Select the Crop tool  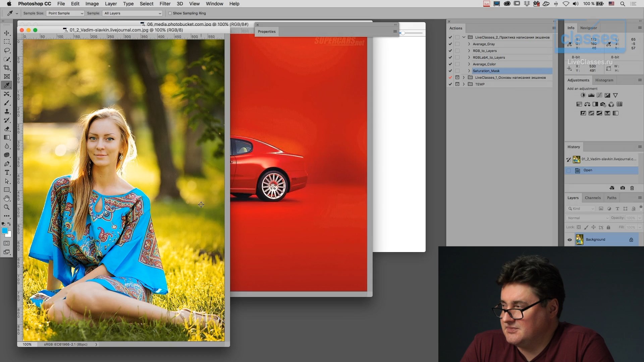click(7, 68)
